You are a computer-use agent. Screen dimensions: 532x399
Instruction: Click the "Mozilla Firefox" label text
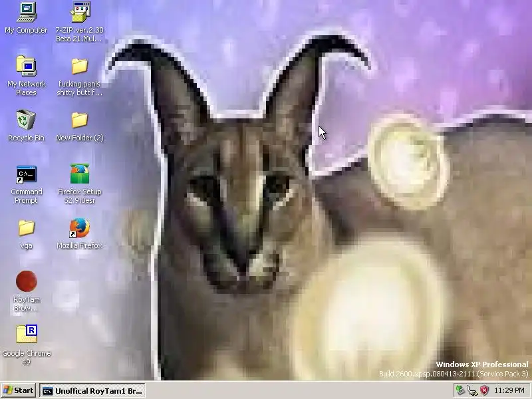tap(79, 245)
